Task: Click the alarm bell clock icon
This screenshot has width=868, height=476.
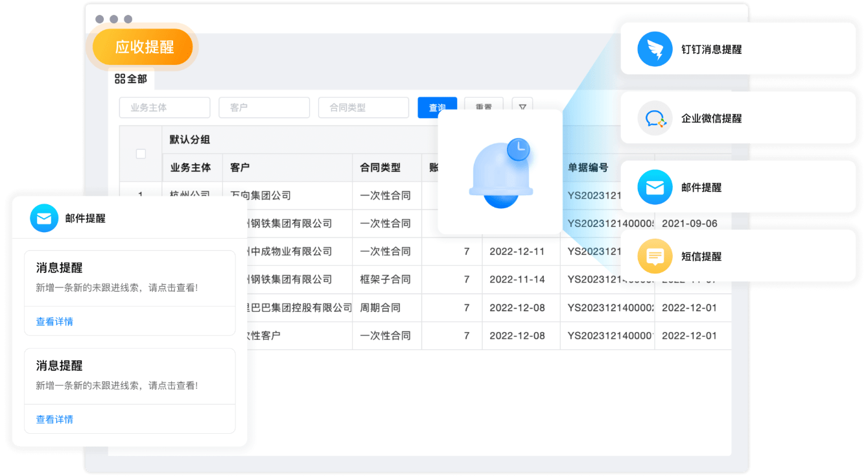Action: (500, 172)
